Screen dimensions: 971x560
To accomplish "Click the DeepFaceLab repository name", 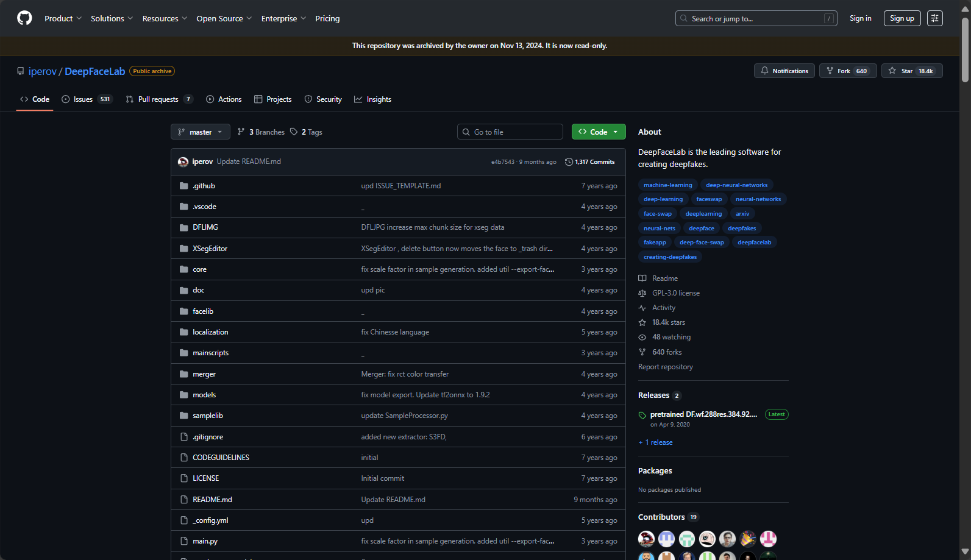I will click(x=94, y=71).
